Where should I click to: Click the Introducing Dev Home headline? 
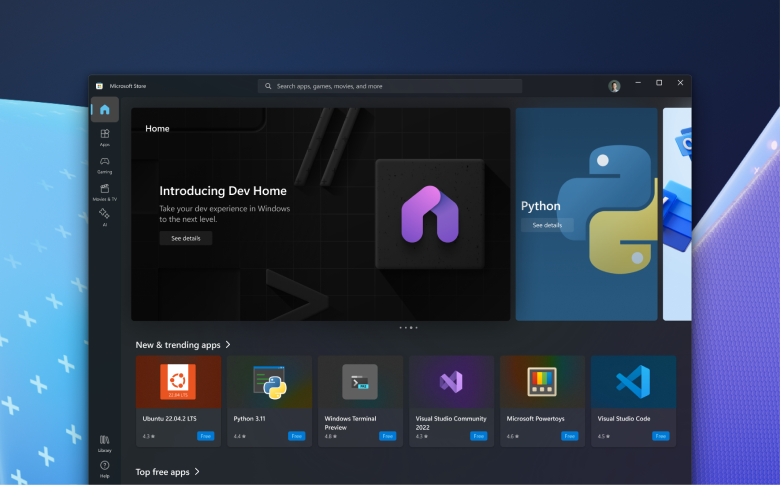pos(223,191)
